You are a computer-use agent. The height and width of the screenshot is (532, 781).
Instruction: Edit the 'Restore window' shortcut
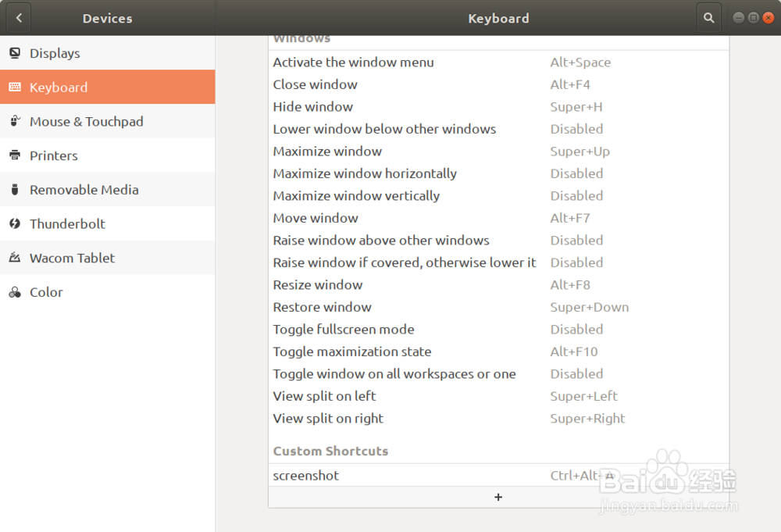[x=498, y=307]
